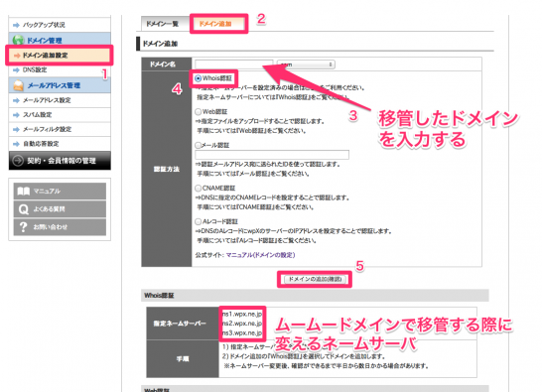The image size is (542, 392).
Task: Open お問い合わせ button
Action: coord(60,227)
